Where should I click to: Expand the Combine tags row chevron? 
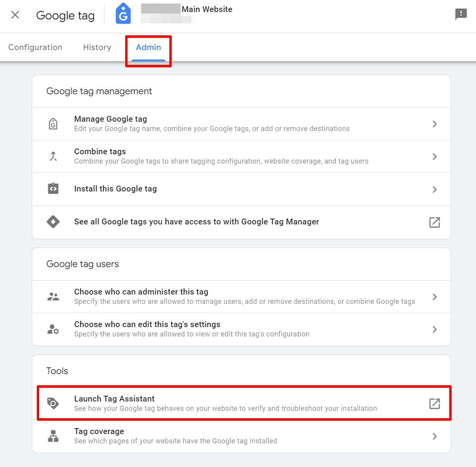coord(435,156)
